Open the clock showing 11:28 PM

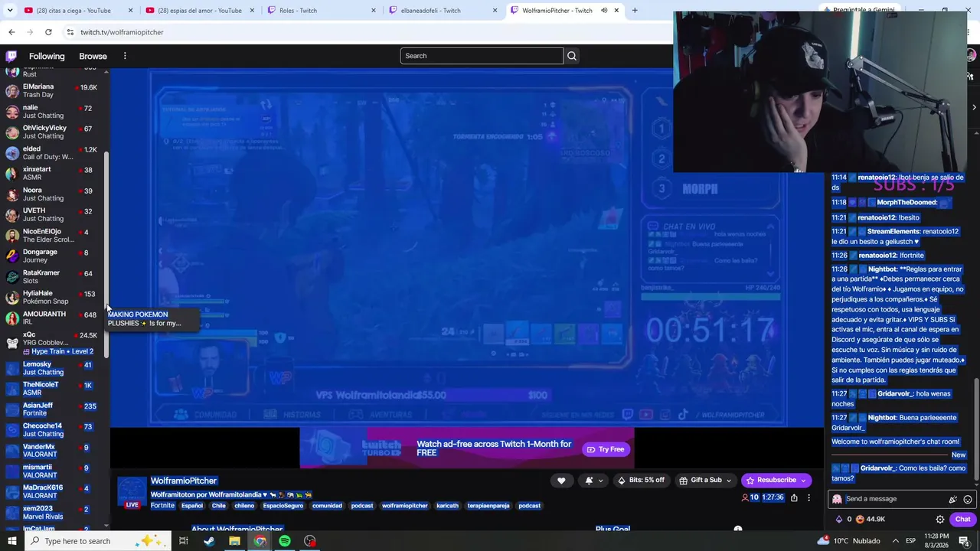pos(936,541)
